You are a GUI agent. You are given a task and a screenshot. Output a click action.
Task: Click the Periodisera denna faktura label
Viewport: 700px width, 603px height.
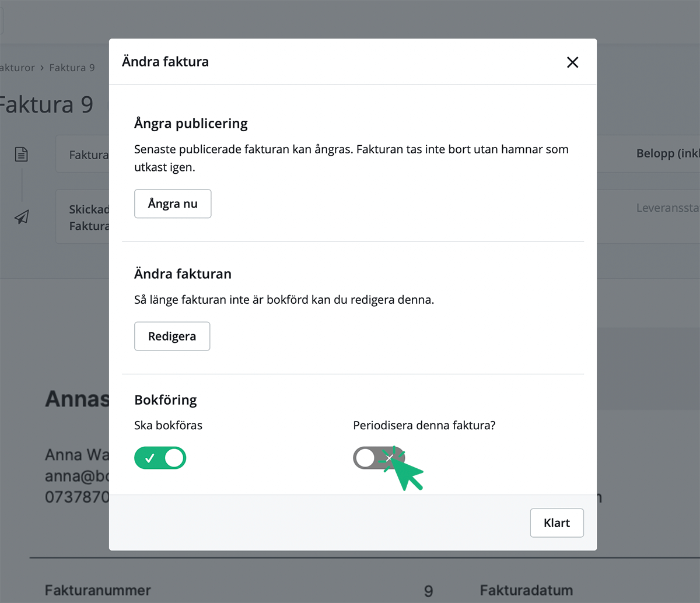[424, 426]
